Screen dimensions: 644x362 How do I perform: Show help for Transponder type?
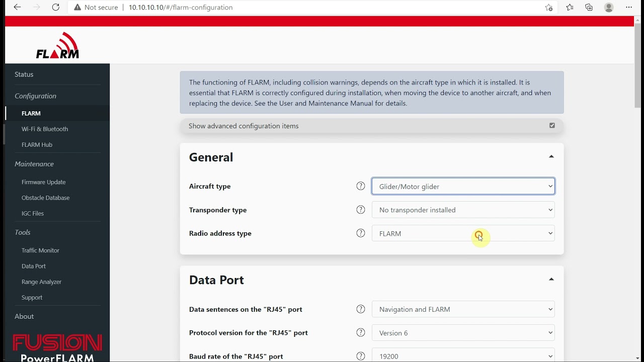[360, 210]
